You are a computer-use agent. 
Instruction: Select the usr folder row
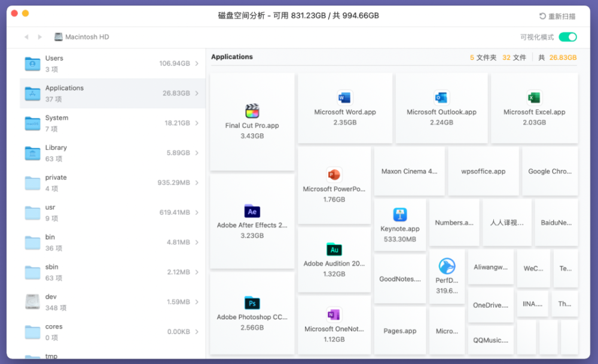pos(112,213)
